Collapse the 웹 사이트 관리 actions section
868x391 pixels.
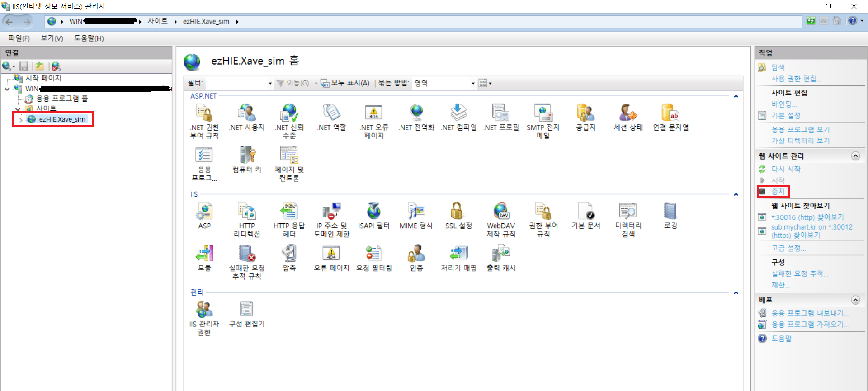coord(855,156)
